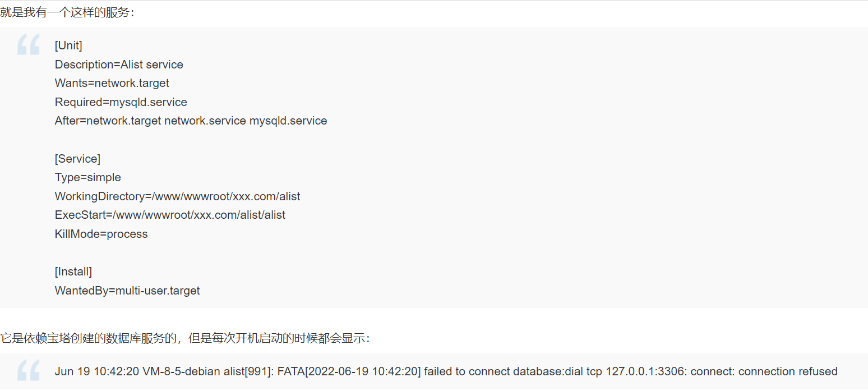This screenshot has height=391, width=868.
Task: Click the [Service] section header
Action: (x=77, y=159)
